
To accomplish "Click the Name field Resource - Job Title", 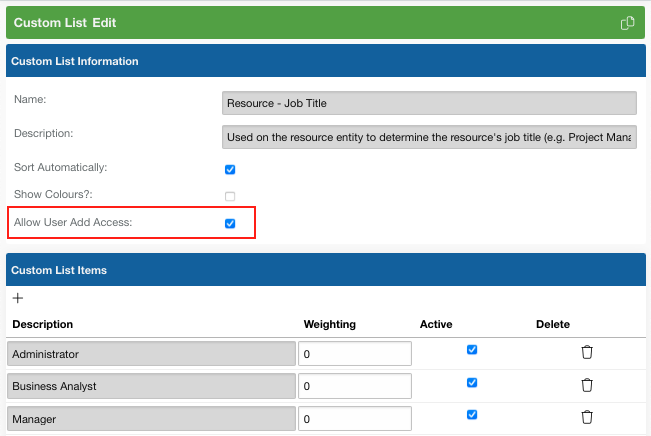I will click(x=429, y=103).
